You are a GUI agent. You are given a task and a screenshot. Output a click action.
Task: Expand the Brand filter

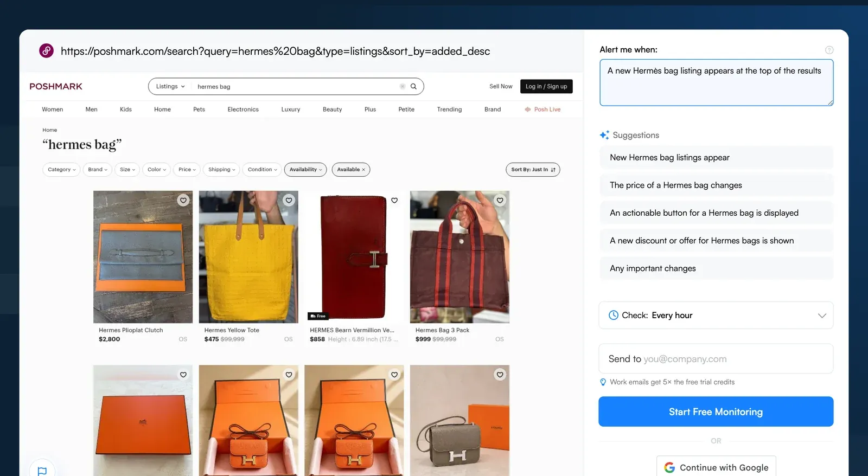(x=98, y=170)
